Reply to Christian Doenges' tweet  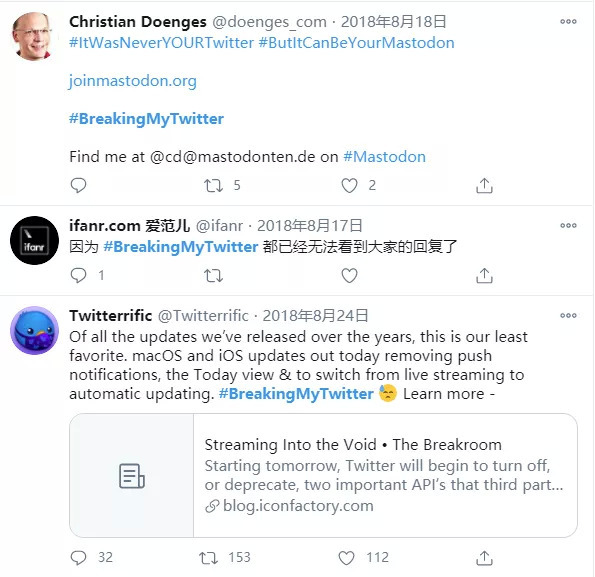click(79, 186)
